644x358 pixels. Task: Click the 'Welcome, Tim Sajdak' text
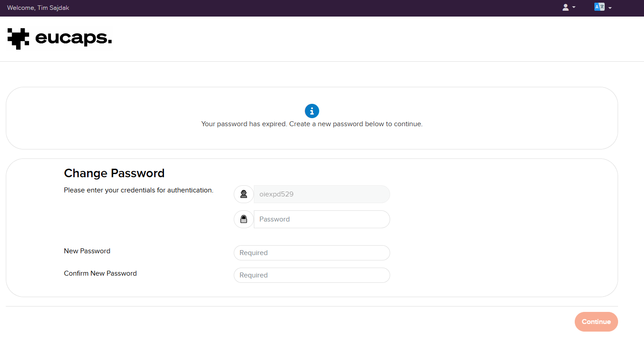38,8
